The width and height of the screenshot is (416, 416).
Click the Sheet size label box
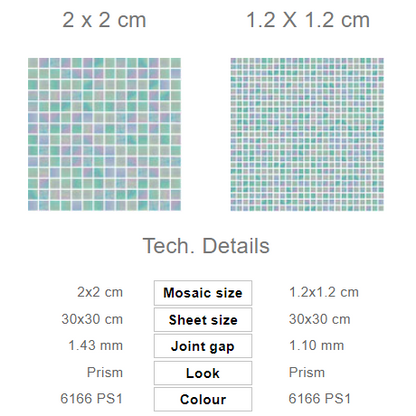(203, 320)
